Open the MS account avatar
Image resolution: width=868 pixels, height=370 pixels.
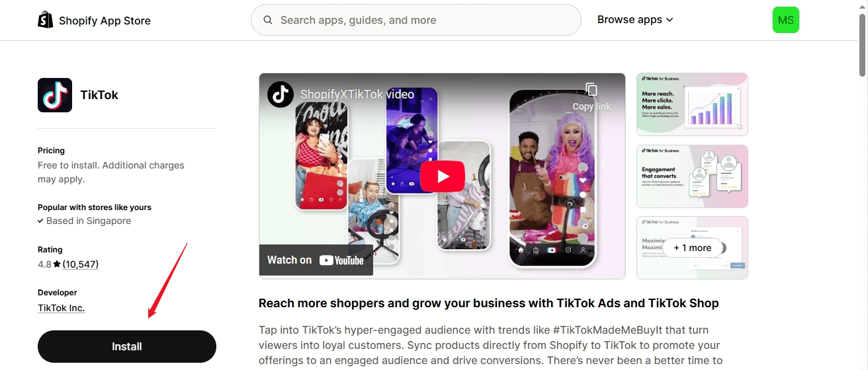click(786, 20)
